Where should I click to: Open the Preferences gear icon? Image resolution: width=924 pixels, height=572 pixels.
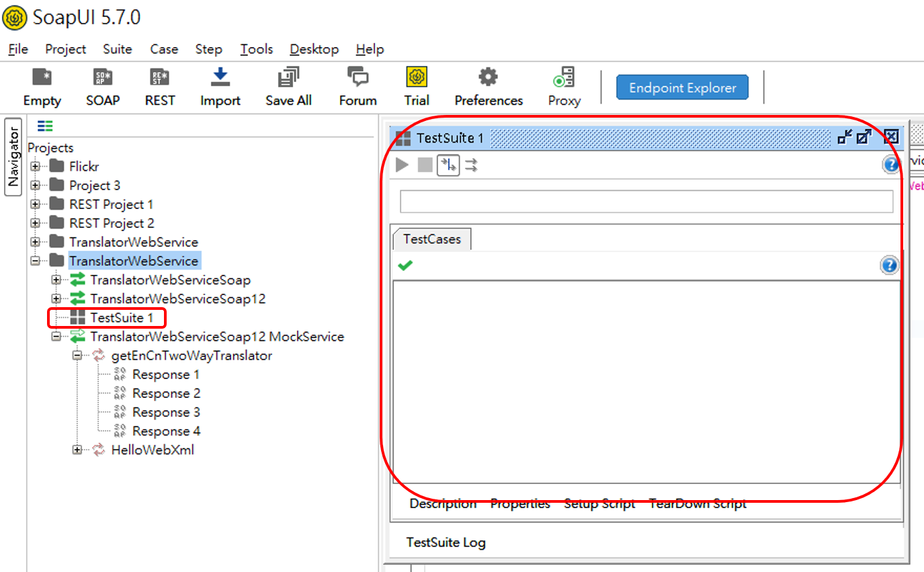tap(488, 78)
